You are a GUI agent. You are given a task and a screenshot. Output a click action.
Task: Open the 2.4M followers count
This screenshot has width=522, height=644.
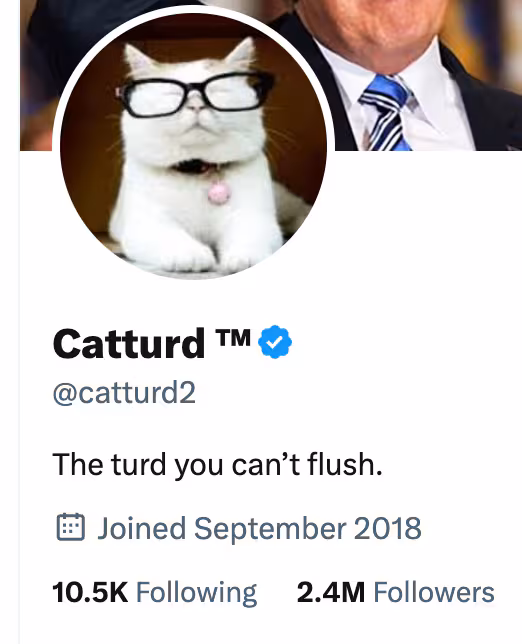click(x=331, y=592)
